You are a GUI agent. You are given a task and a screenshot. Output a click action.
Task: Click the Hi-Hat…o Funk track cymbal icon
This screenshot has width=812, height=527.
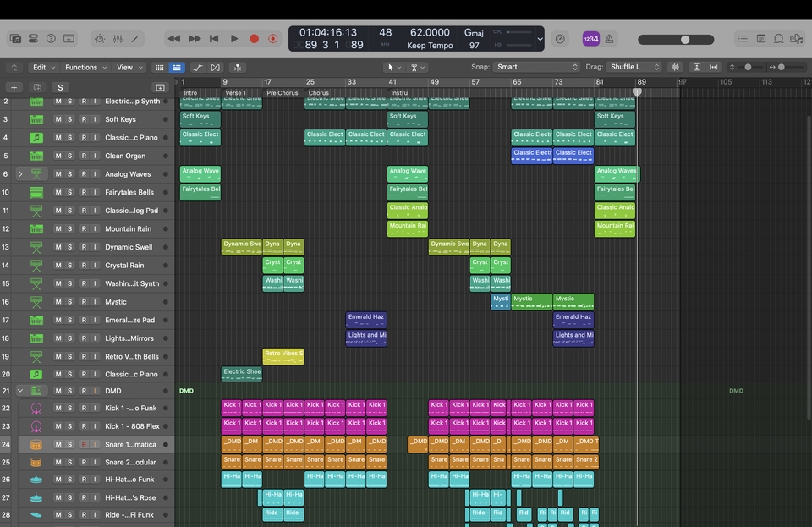tap(36, 480)
